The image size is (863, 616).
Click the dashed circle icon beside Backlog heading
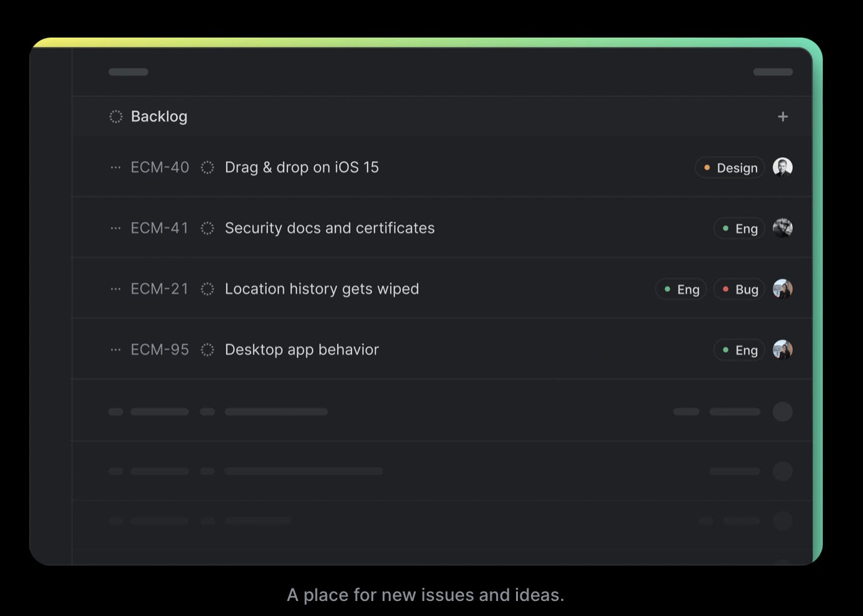tap(116, 116)
